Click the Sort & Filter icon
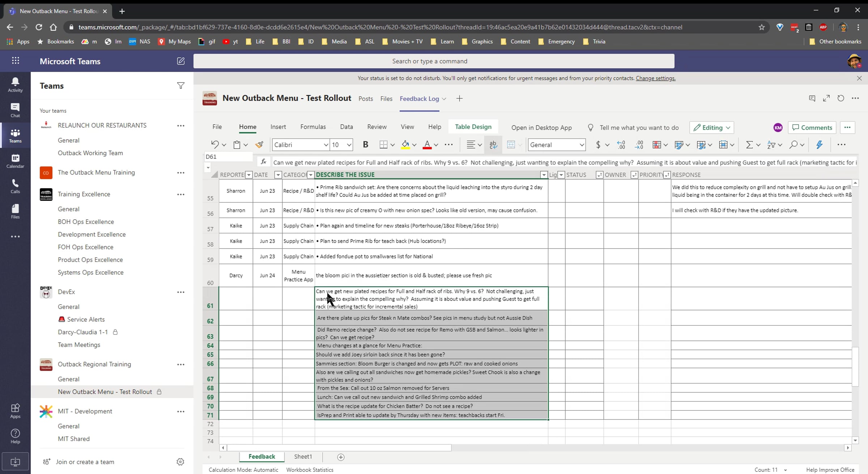Screen dimensions: 868x474 pyautogui.click(x=771, y=145)
